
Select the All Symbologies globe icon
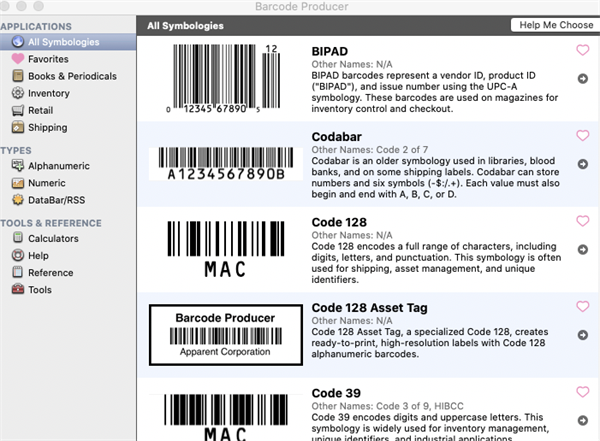click(x=18, y=42)
